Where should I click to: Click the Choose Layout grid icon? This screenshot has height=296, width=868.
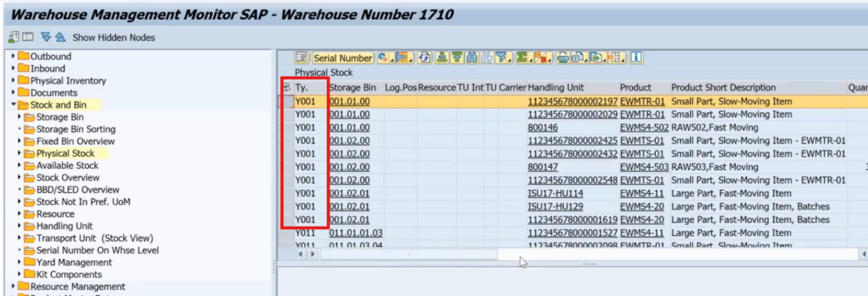[616, 58]
